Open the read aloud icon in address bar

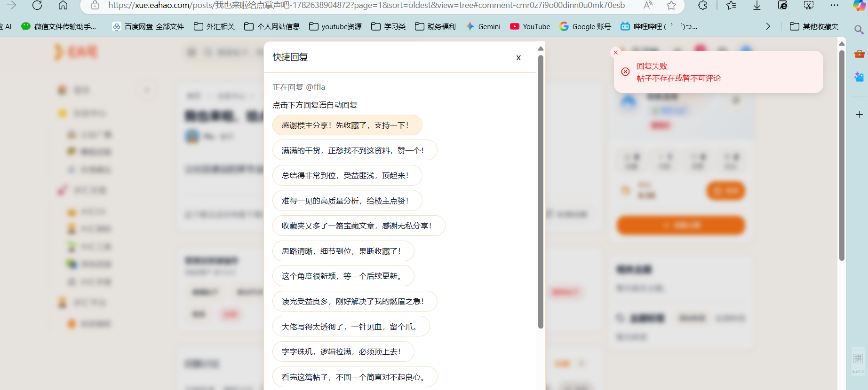pyautogui.click(x=648, y=5)
